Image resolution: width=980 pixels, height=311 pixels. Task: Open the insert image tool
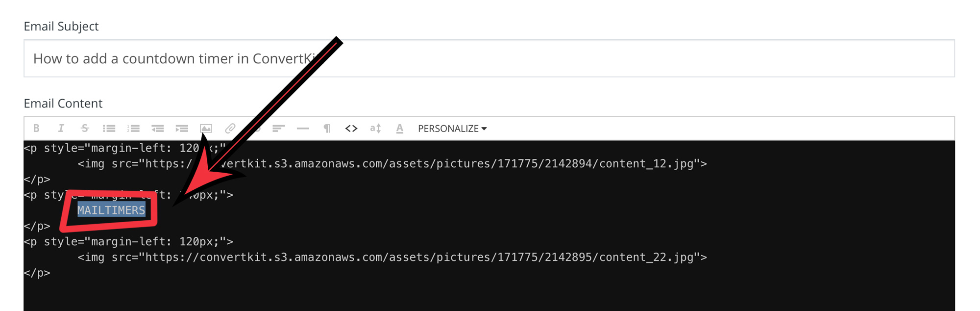206,129
